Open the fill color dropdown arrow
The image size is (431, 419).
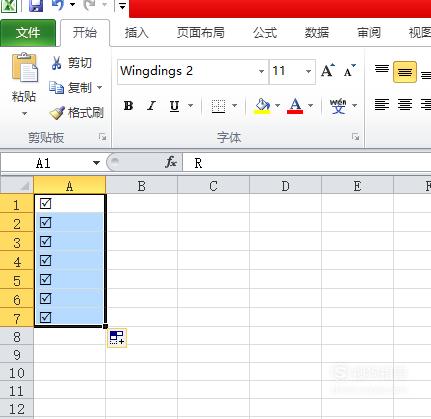coord(277,106)
